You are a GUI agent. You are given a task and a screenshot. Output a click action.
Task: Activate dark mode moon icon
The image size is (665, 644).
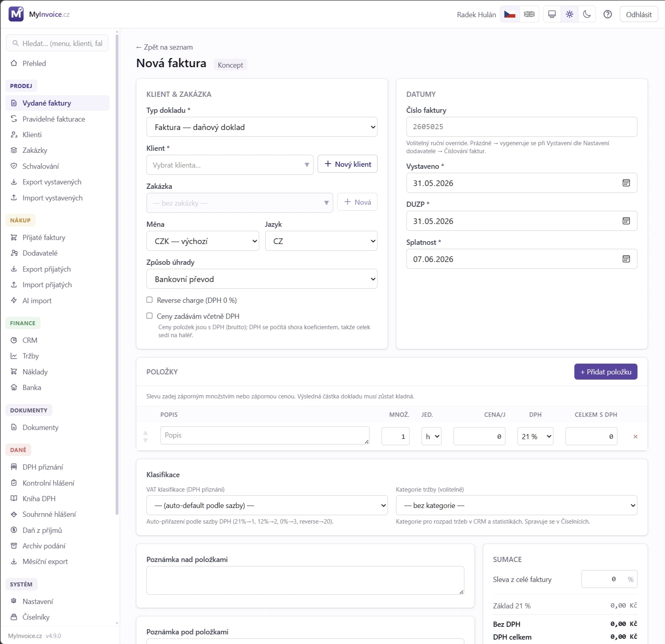(x=587, y=14)
